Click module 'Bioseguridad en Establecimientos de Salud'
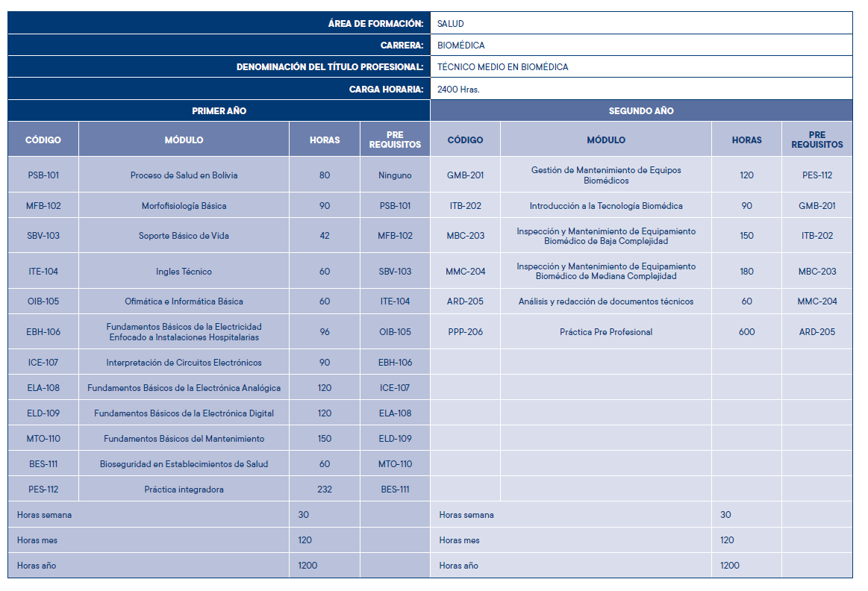 click(x=184, y=463)
